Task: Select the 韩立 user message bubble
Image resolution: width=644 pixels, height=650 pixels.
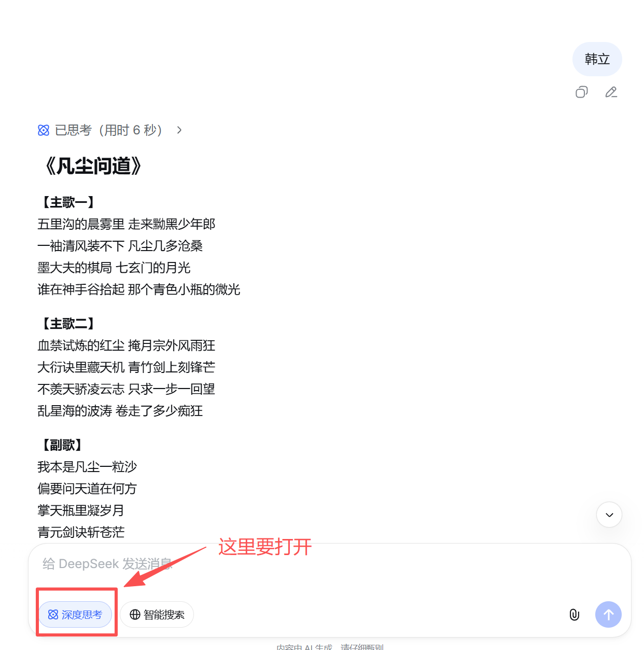Action: [x=597, y=59]
